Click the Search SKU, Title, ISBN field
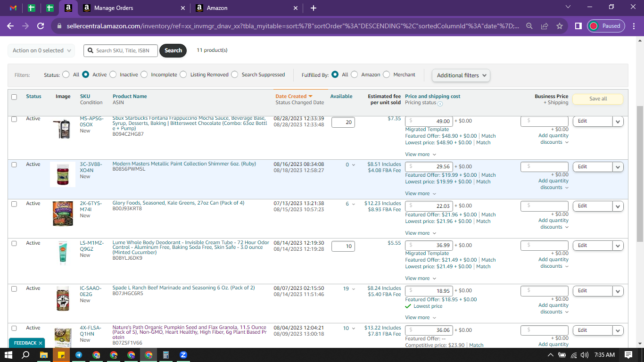Image resolution: width=644 pixels, height=362 pixels. (x=121, y=50)
